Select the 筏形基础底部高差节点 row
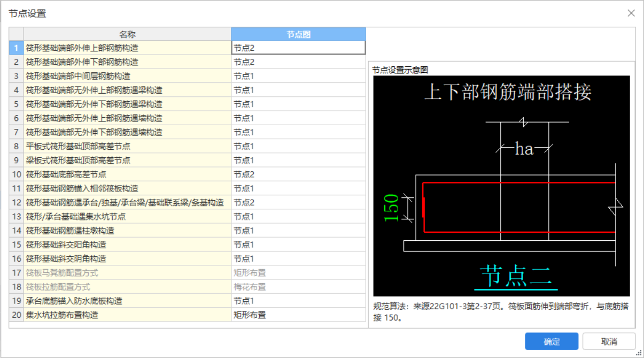Image resolution: width=644 pixels, height=358 pixels. tap(127, 174)
